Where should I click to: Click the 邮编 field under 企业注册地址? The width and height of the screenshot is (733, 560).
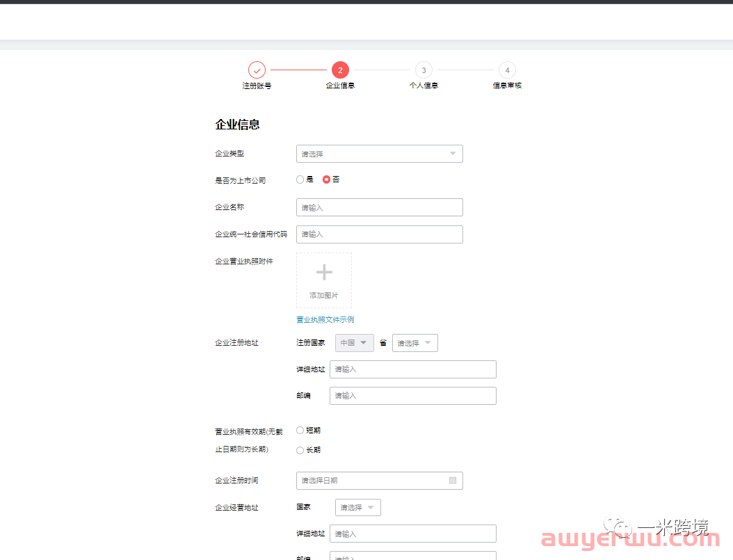(412, 396)
